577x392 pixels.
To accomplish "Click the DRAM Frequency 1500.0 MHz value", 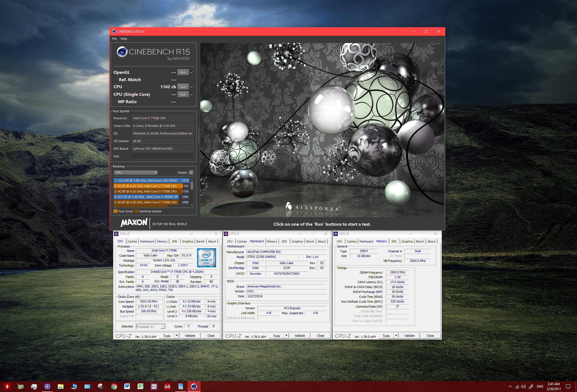I will [397, 272].
